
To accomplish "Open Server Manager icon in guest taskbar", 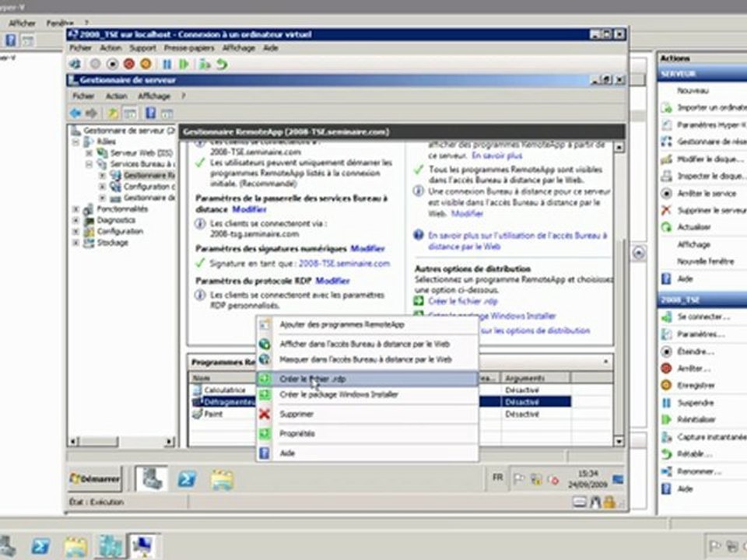I will (x=151, y=479).
